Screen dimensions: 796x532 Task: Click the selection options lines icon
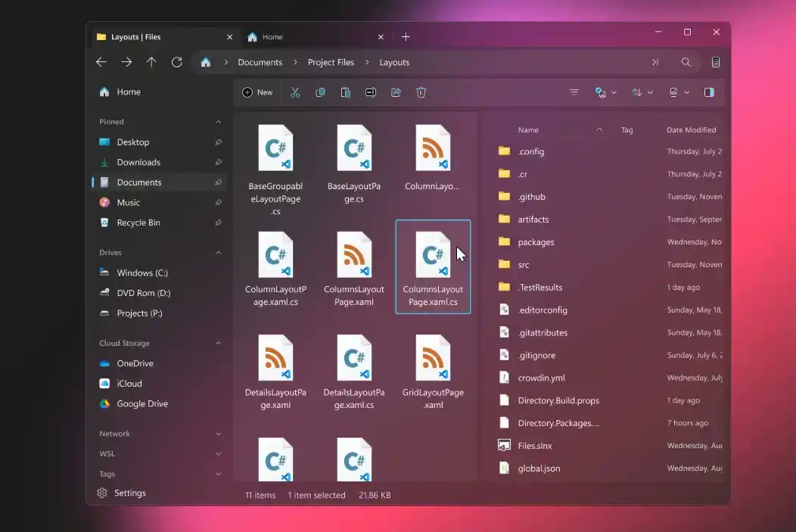(574, 92)
